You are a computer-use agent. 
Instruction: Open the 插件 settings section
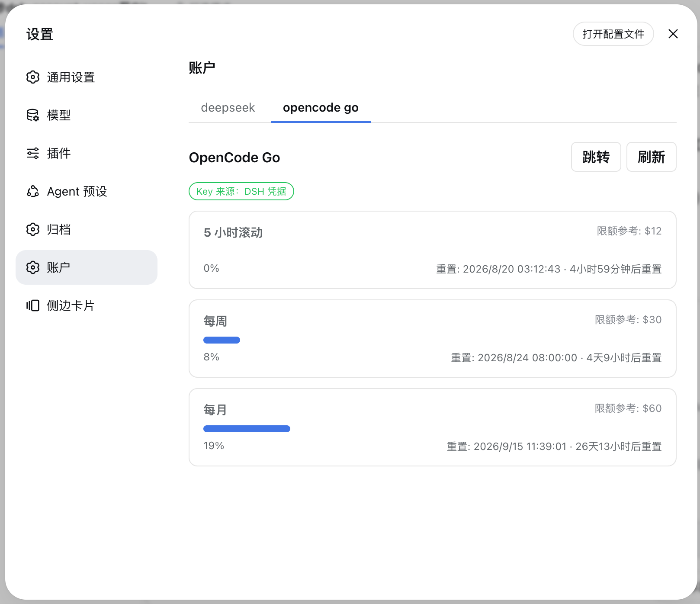point(87,153)
